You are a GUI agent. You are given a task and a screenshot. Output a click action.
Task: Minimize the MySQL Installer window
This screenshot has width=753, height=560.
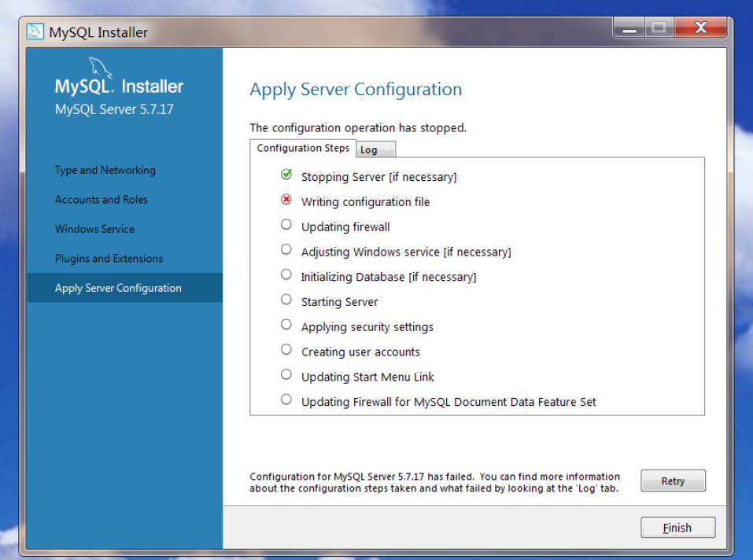[x=629, y=28]
